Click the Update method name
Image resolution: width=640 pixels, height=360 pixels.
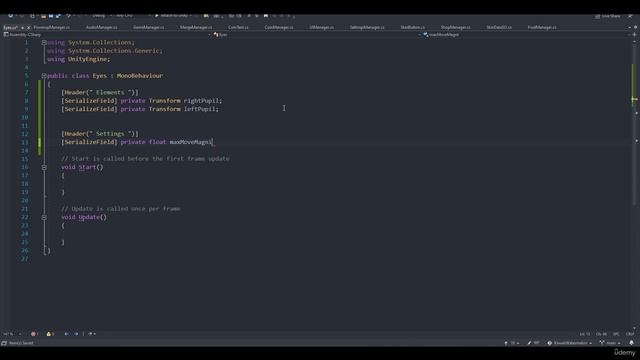click(89, 217)
